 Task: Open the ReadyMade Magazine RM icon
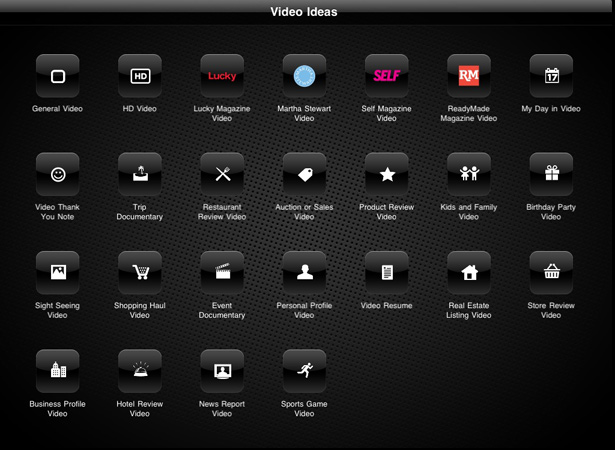[x=469, y=76]
